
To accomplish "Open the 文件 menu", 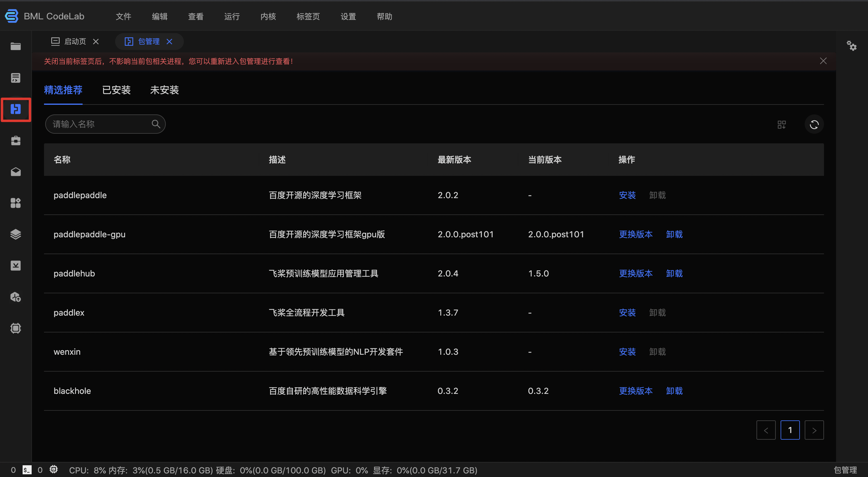I will coord(123,17).
